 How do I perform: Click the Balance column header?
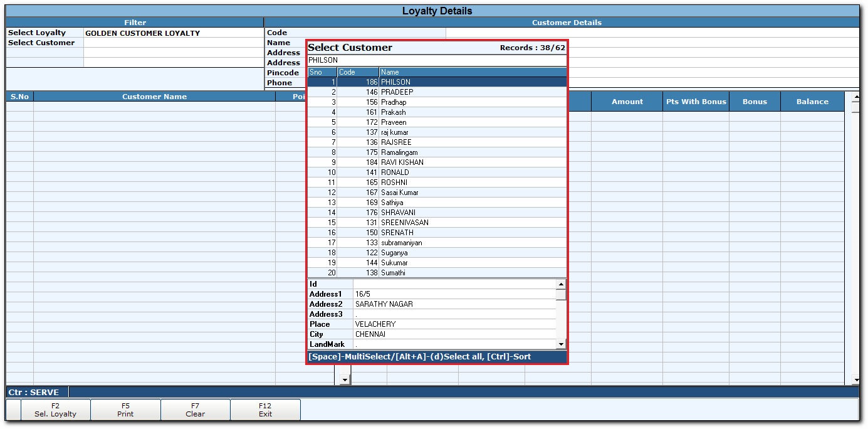[x=812, y=102]
